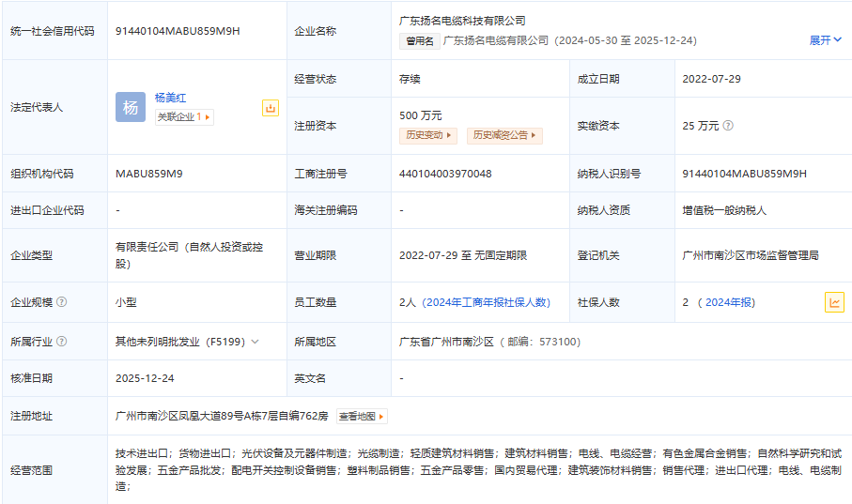Open the 社保人数 trend chart icon
852x504 pixels.
pyautogui.click(x=834, y=302)
